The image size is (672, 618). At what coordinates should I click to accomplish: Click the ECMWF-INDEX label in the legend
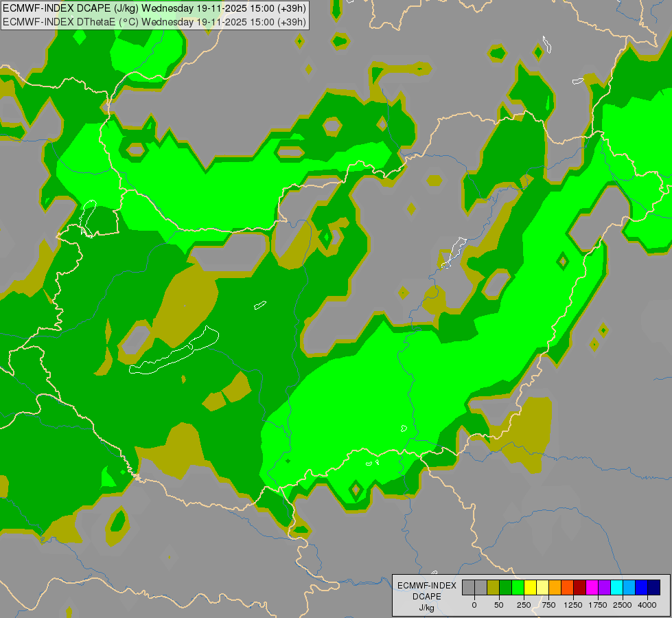(427, 586)
